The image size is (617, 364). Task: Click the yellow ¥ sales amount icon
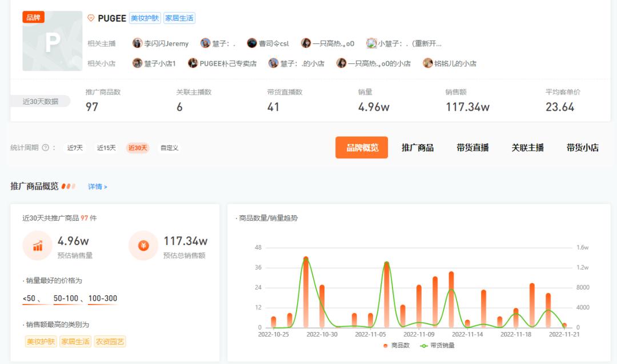click(x=142, y=245)
